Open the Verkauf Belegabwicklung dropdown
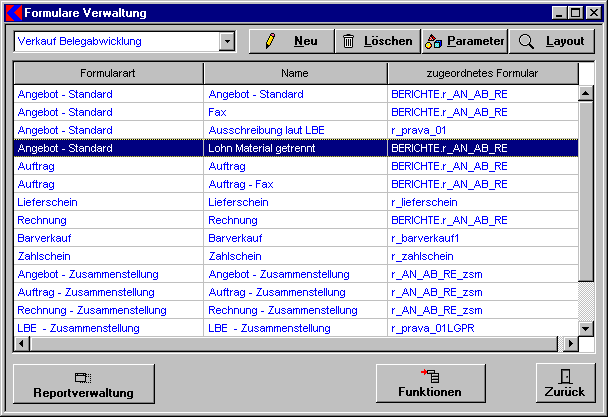The width and height of the screenshot is (608, 417). 226,41
